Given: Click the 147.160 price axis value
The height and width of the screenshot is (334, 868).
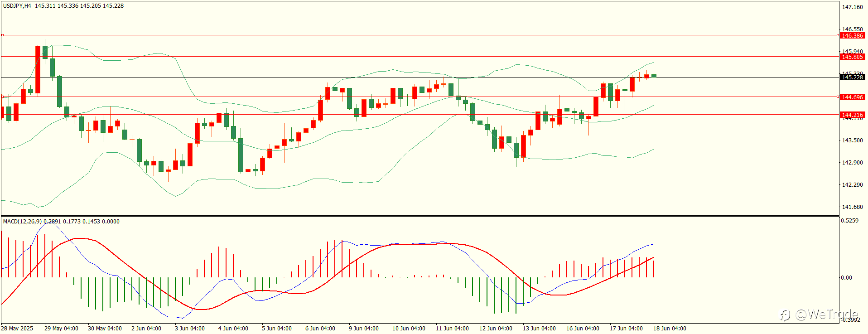Looking at the screenshot, I should click(x=852, y=7).
